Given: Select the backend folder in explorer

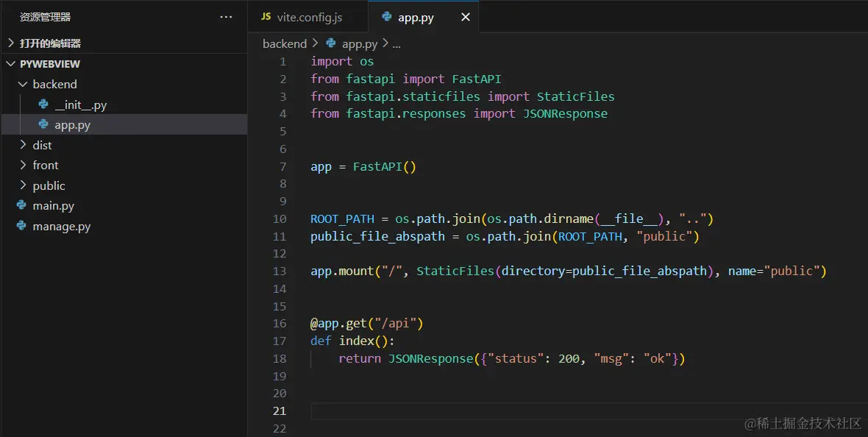Looking at the screenshot, I should click(x=124, y=84).
